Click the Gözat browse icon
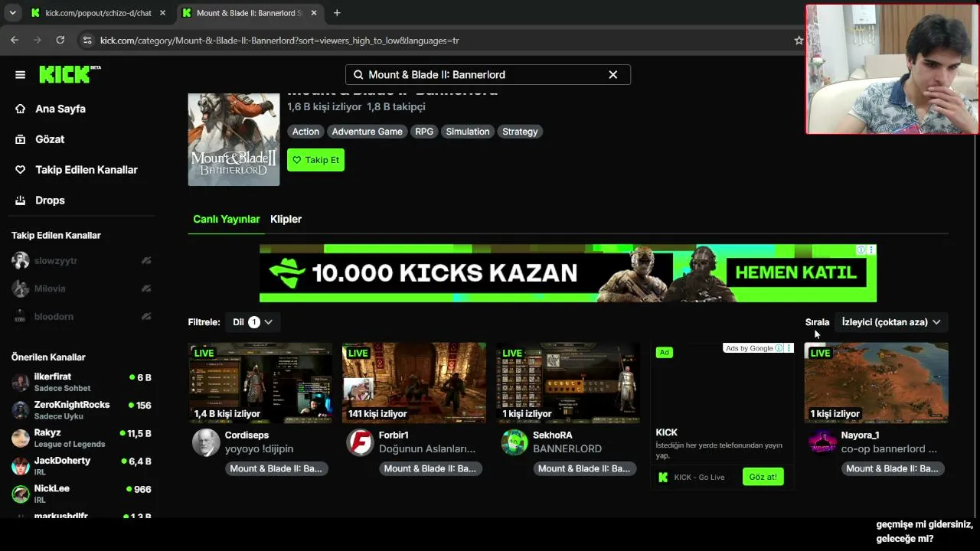 point(21,139)
